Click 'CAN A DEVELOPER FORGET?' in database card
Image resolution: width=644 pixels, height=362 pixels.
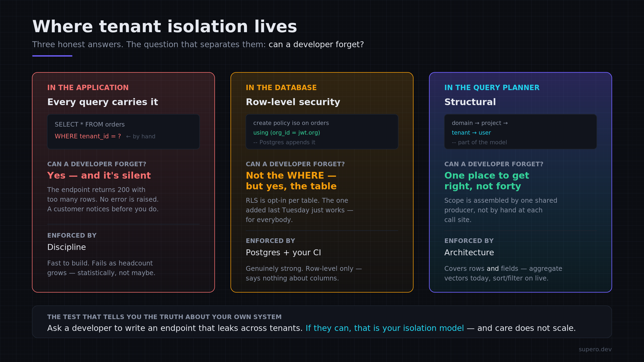[295, 164]
